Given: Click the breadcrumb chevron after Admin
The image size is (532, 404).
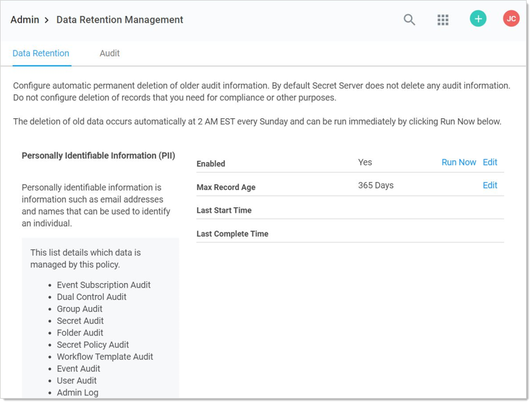Looking at the screenshot, I should click(x=47, y=21).
